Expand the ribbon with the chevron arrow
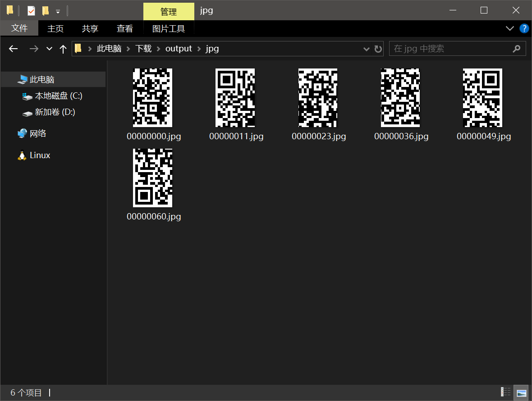The image size is (532, 401). click(510, 28)
